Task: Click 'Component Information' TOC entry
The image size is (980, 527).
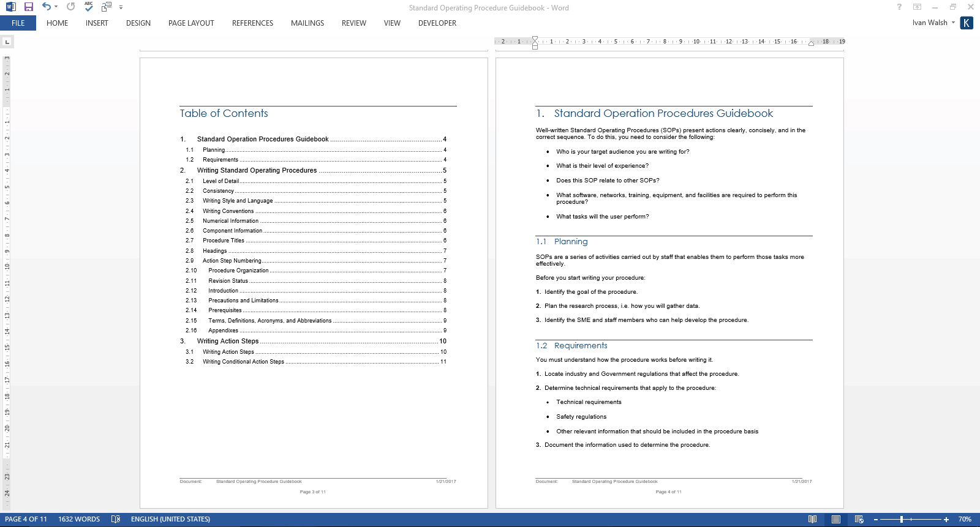Action: (x=232, y=231)
